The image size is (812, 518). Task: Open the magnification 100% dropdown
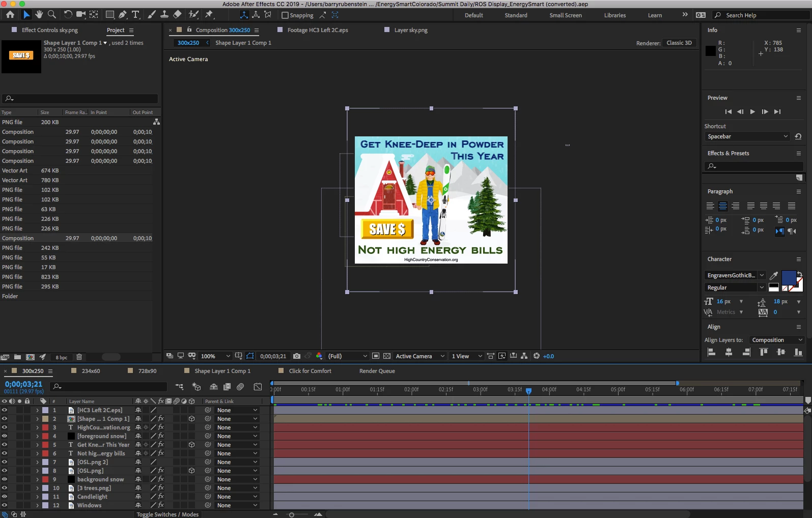tap(215, 356)
